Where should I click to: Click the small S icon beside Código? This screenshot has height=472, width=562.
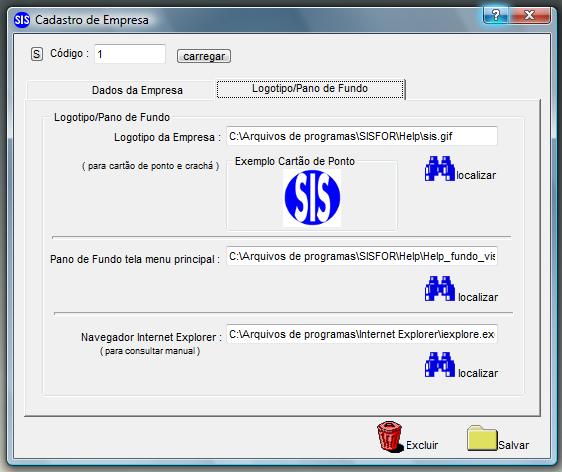[37, 54]
